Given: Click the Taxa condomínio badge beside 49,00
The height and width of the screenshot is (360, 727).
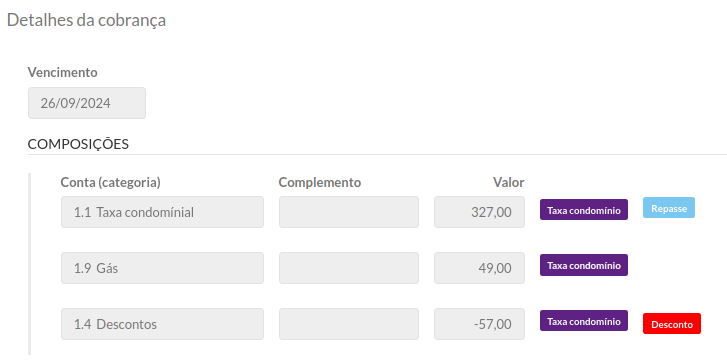Looking at the screenshot, I should 584,265.
